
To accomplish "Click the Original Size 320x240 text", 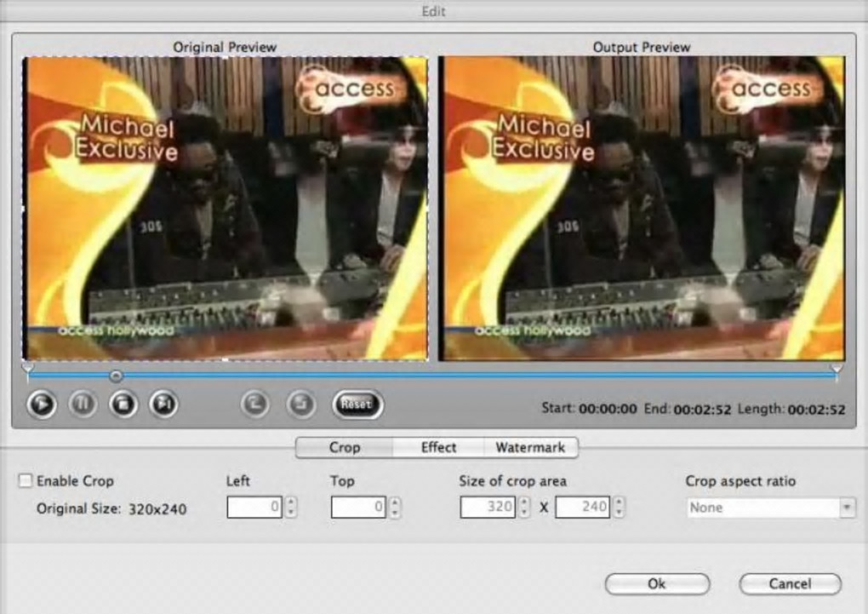I will click(x=111, y=508).
